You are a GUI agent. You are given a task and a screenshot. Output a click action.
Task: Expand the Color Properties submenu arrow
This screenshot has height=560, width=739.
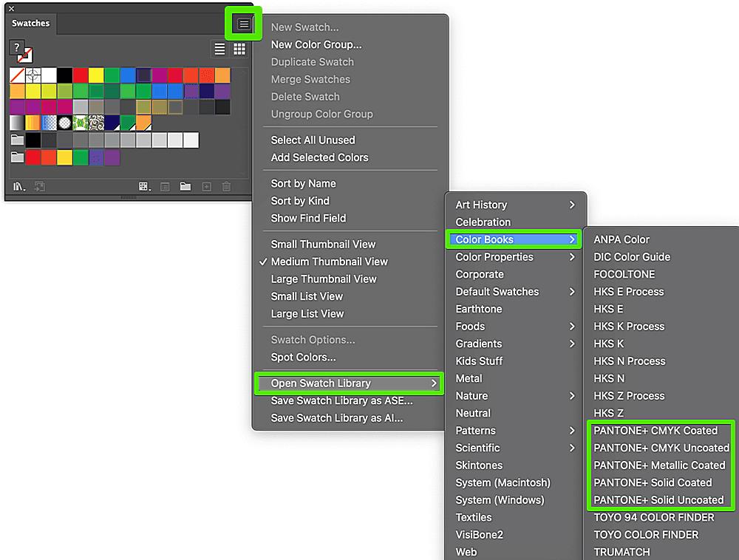click(572, 256)
